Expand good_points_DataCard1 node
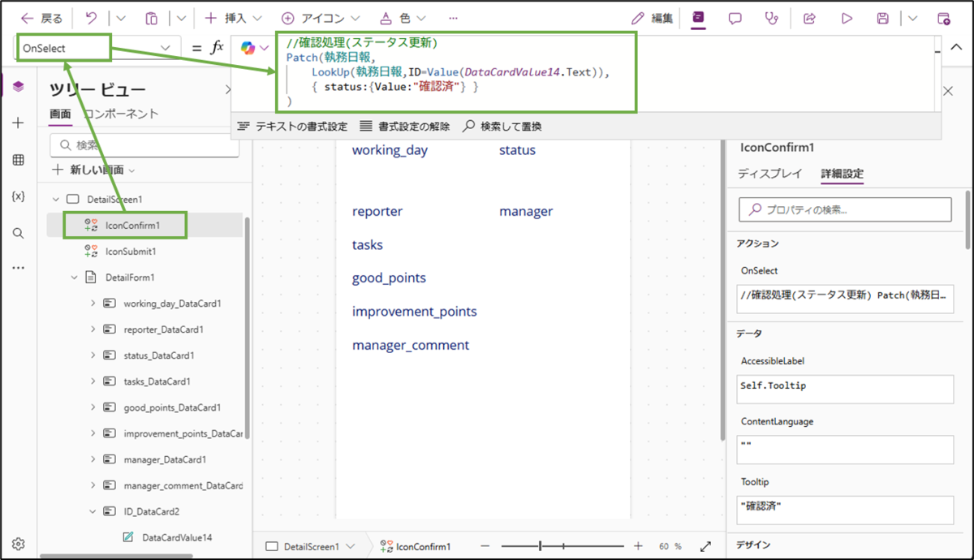This screenshot has width=974, height=560. pyautogui.click(x=92, y=407)
